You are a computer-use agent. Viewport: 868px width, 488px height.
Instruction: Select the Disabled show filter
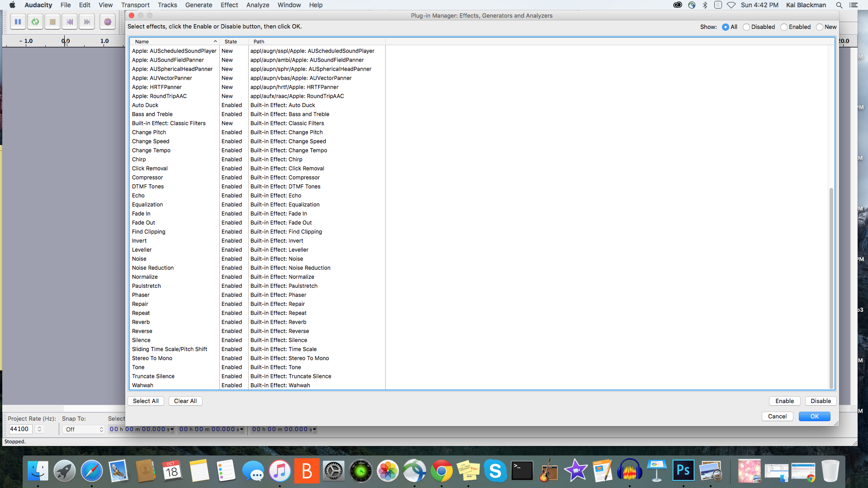pyautogui.click(x=746, y=27)
